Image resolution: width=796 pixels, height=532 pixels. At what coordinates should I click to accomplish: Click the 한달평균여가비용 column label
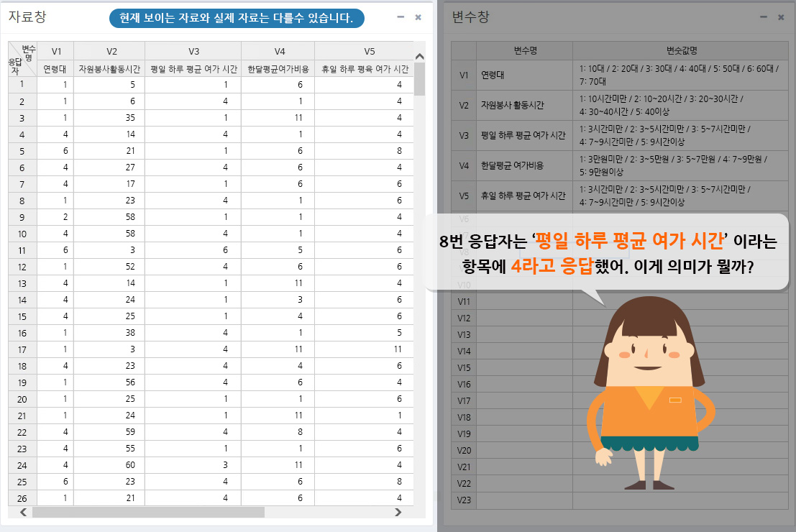[x=278, y=69]
